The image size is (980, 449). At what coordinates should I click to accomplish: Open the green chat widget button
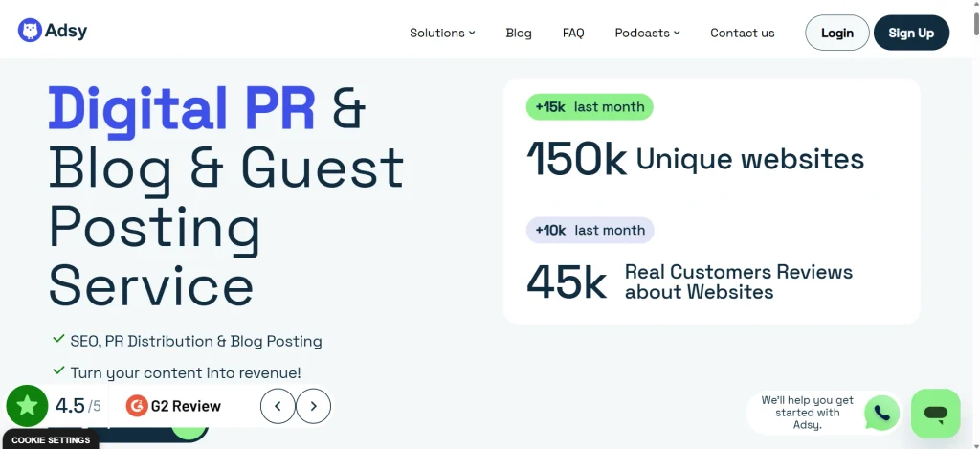coord(936,414)
